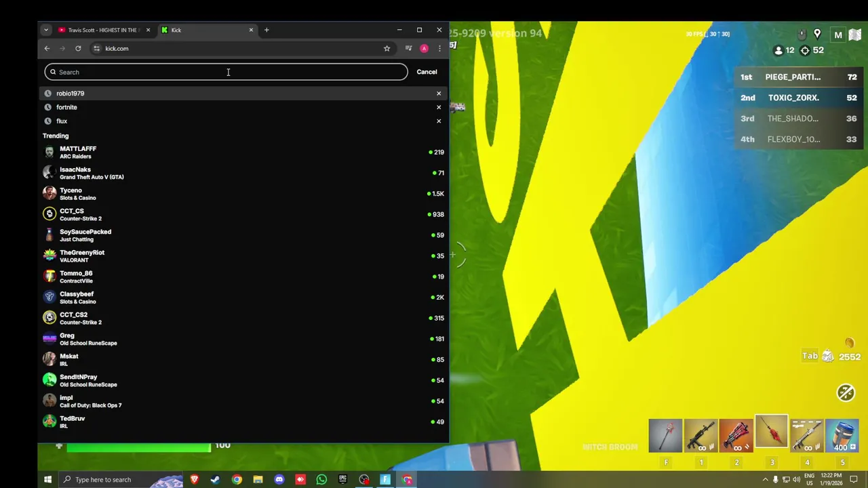Open impl Call of Duty channel
The width and height of the screenshot is (868, 488).
(x=243, y=401)
